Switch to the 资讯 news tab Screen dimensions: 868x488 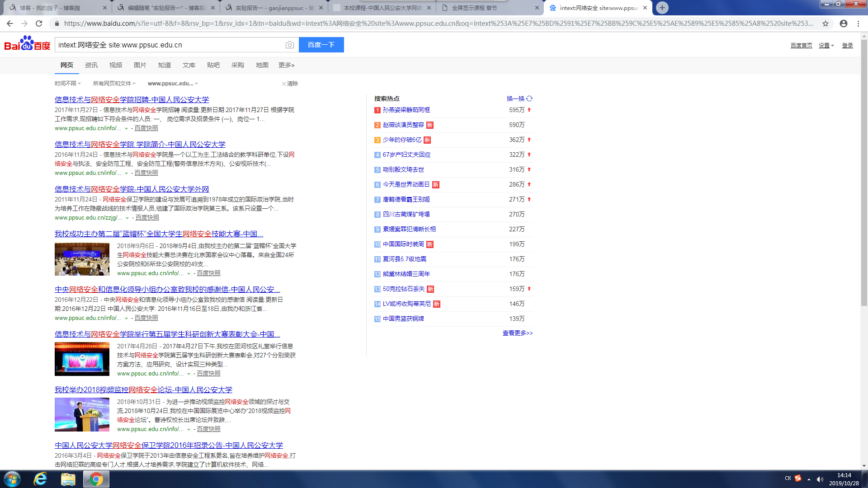91,65
